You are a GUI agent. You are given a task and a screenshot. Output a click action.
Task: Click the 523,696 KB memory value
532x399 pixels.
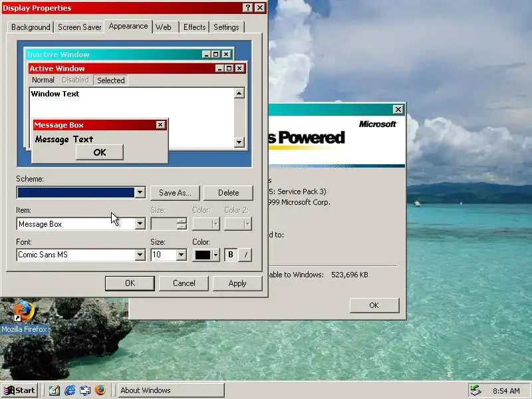tap(350, 275)
